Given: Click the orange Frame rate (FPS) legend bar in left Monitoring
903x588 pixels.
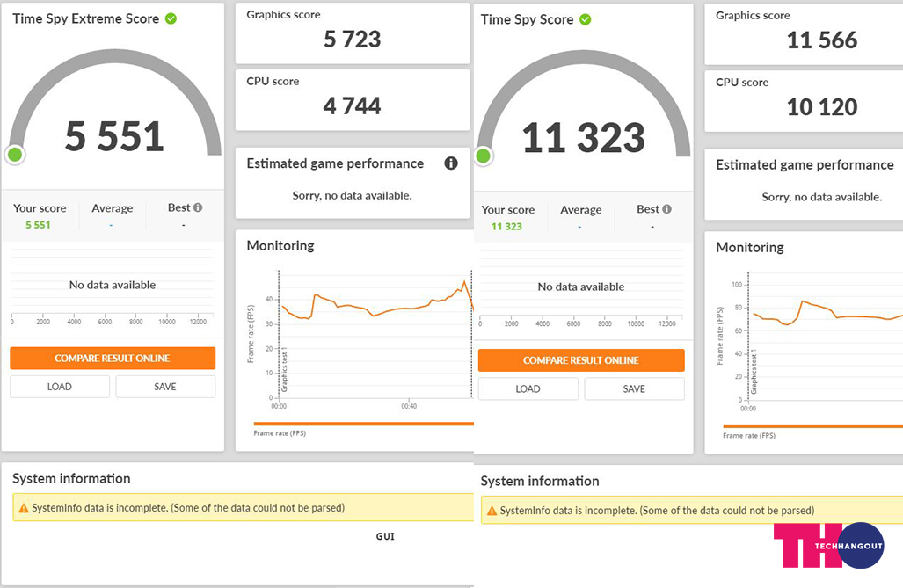Looking at the screenshot, I should tap(363, 424).
